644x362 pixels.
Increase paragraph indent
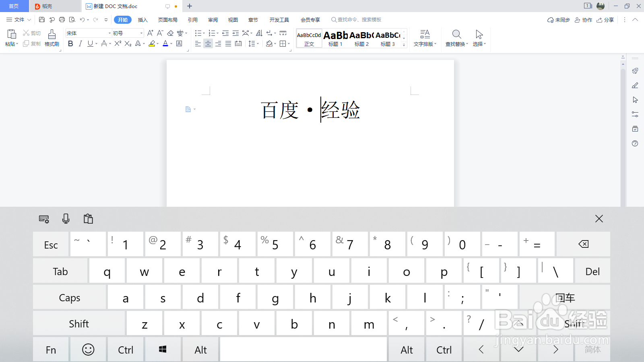click(x=235, y=33)
